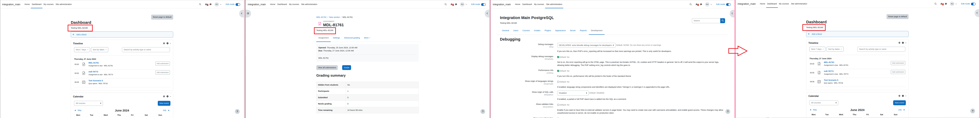Go to previous month May, leftmost calendar
Viewport: 980px width, 118px height.
[x=78, y=110]
